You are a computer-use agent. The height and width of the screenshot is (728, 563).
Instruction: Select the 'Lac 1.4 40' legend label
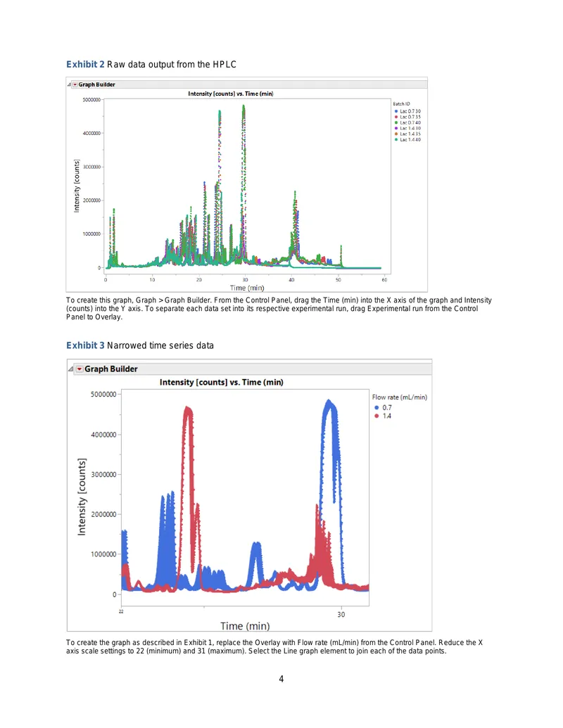(x=410, y=139)
